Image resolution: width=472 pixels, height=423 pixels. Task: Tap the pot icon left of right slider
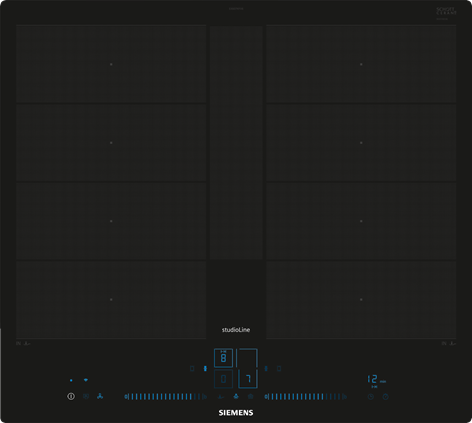(251, 397)
